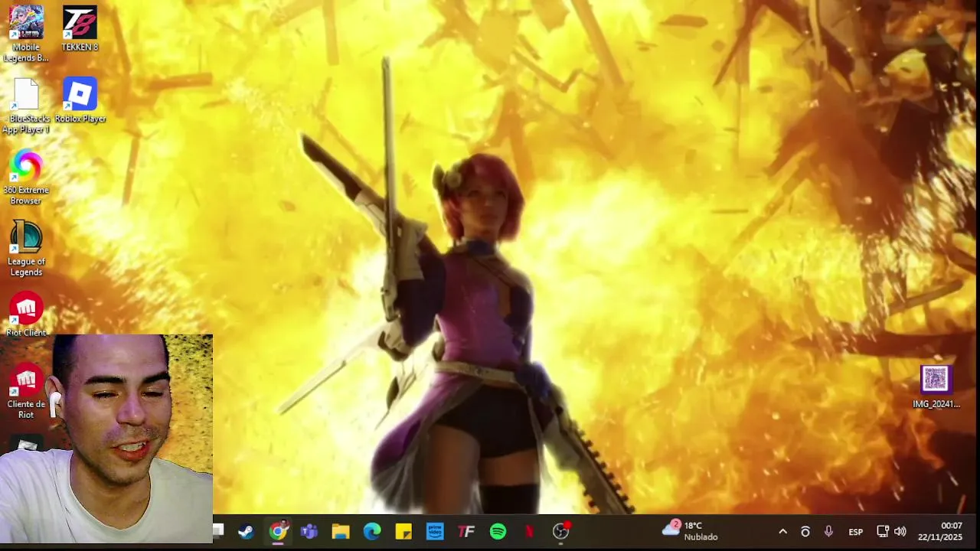Expand the hidden system tray icons chevron
The image size is (980, 551).
(x=782, y=532)
